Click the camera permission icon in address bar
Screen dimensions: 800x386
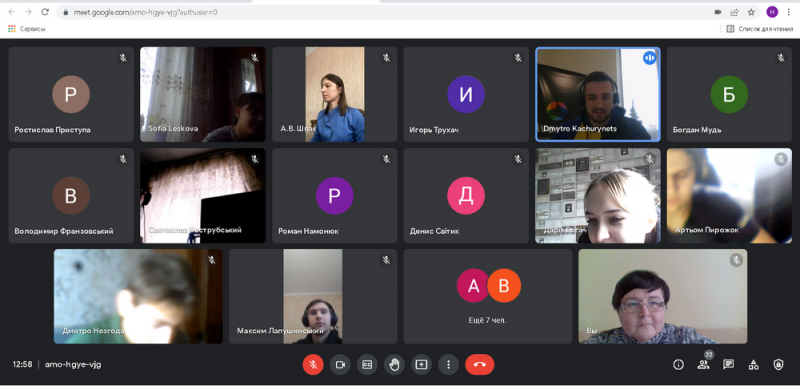pos(718,12)
